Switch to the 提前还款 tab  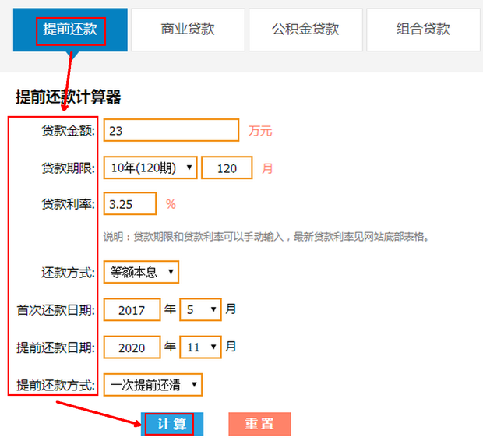point(70,30)
